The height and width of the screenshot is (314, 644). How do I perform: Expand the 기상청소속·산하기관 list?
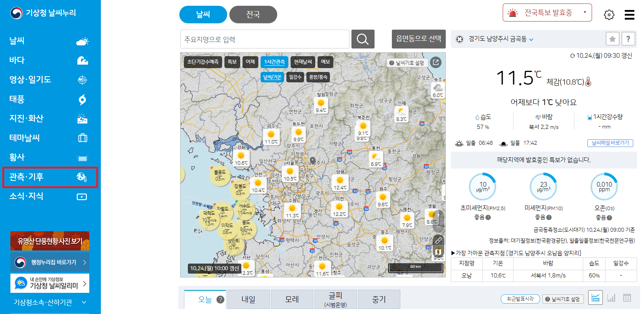point(50,302)
